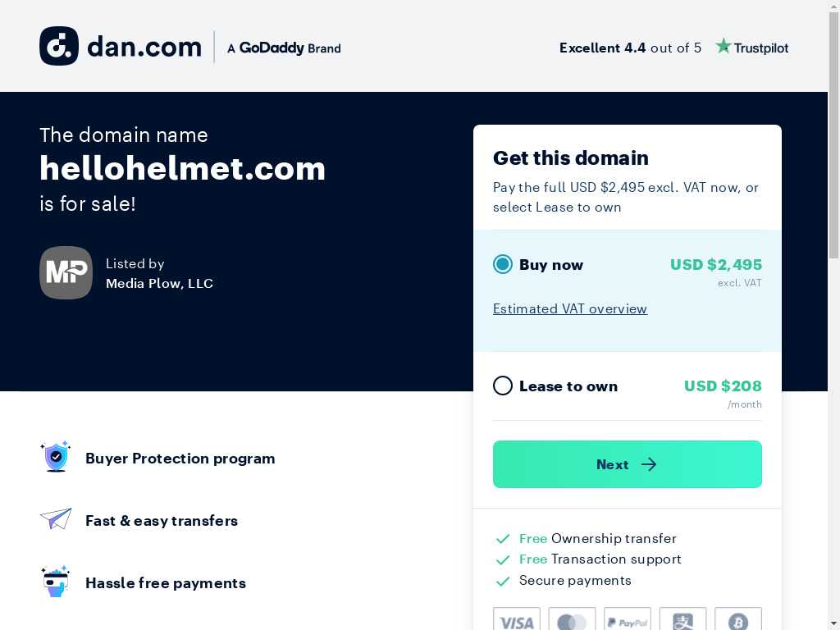This screenshot has width=840, height=630.
Task: Select the Lease to own radio option
Action: (x=503, y=386)
